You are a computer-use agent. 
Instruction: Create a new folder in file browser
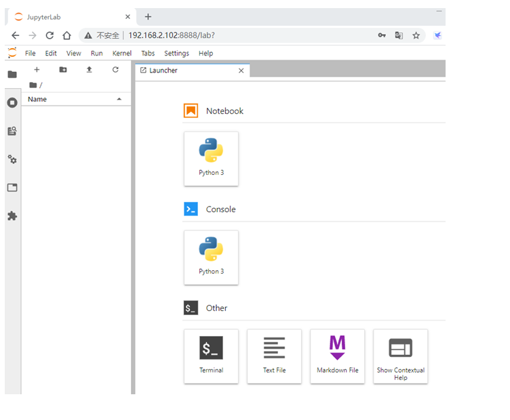click(x=63, y=70)
